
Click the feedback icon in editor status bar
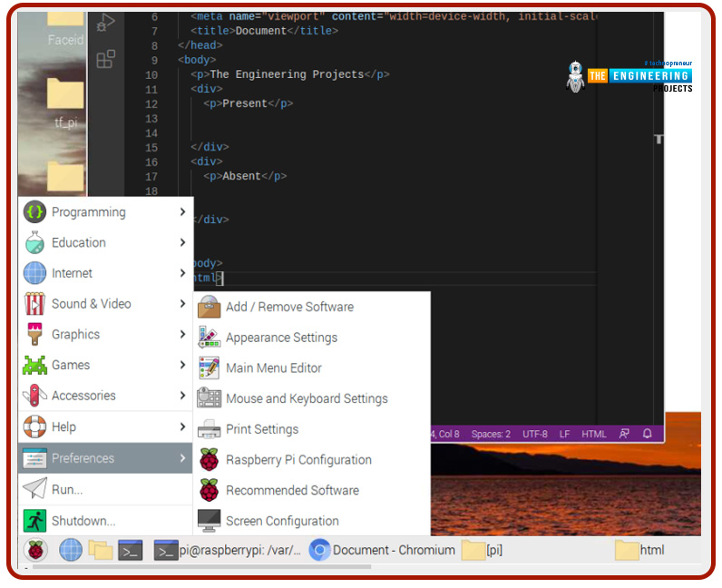(624, 434)
